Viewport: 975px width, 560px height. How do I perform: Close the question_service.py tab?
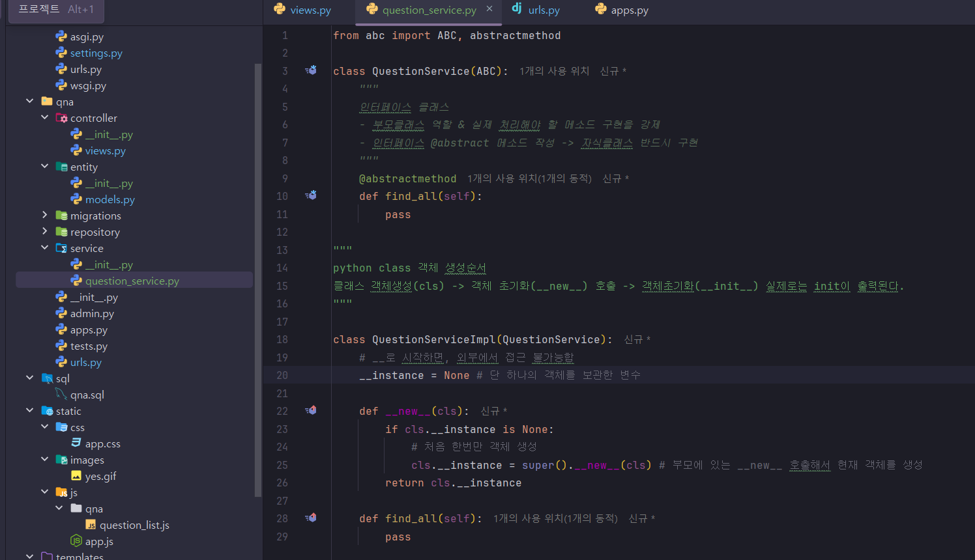coord(489,8)
